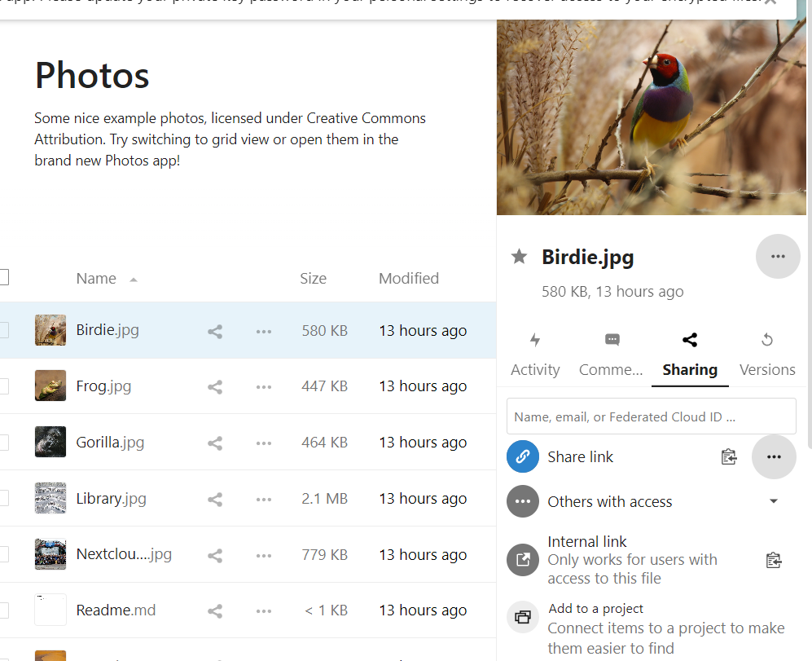This screenshot has width=812, height=661.
Task: Star Birdie.jpg as a favorite
Action: click(x=519, y=257)
